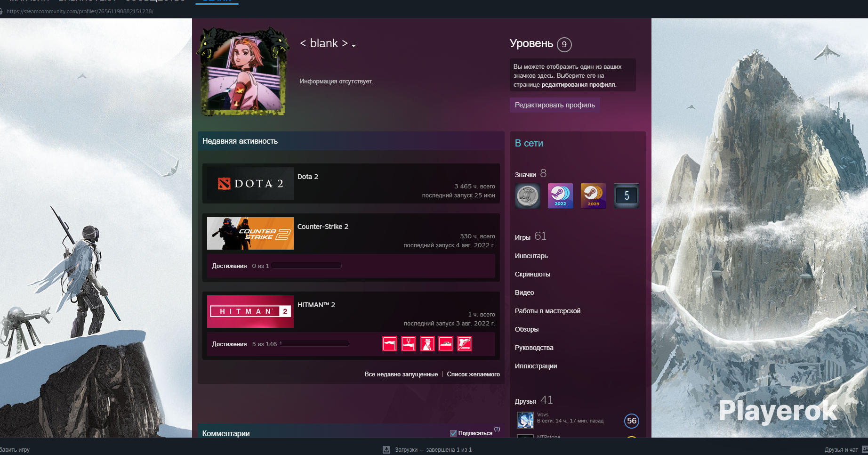This screenshot has height=455, width=868.
Task: Click the 'Информация отсутствует.' profile summary text
Action: (x=337, y=81)
